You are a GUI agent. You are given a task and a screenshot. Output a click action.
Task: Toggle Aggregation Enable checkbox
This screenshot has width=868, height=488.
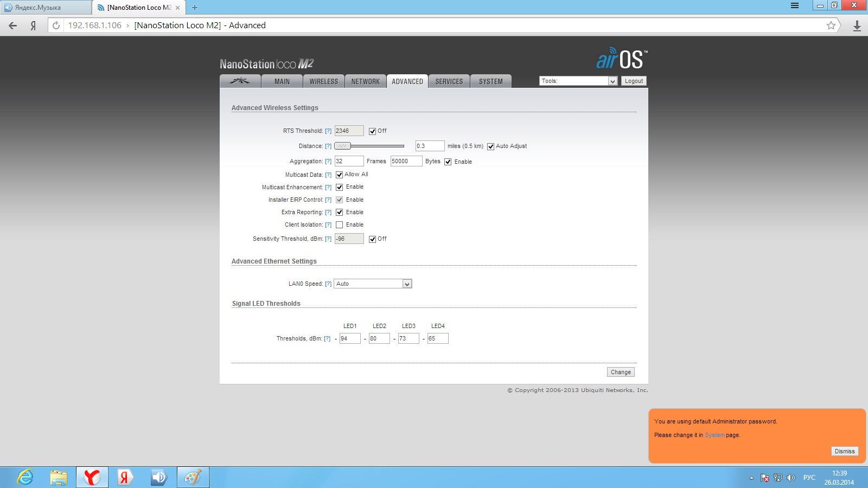[448, 162]
